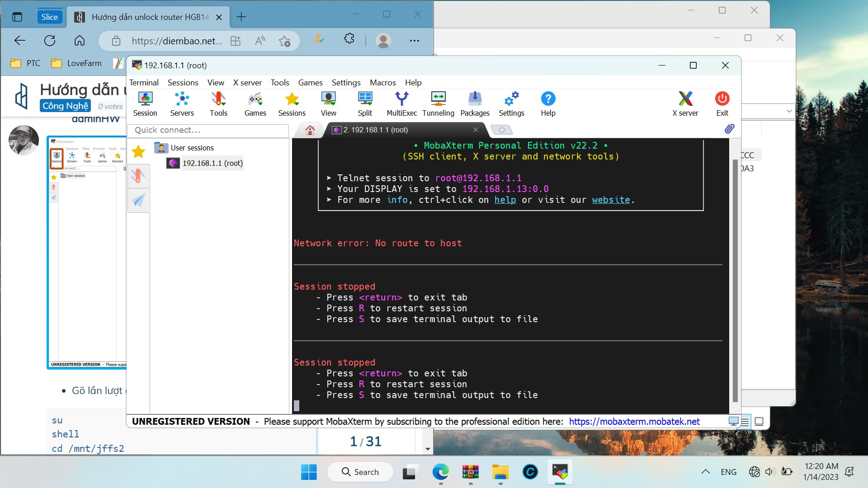Close the 192.168.1.1 (root) terminal tab
The height and width of the screenshot is (488, 868).
(x=476, y=130)
